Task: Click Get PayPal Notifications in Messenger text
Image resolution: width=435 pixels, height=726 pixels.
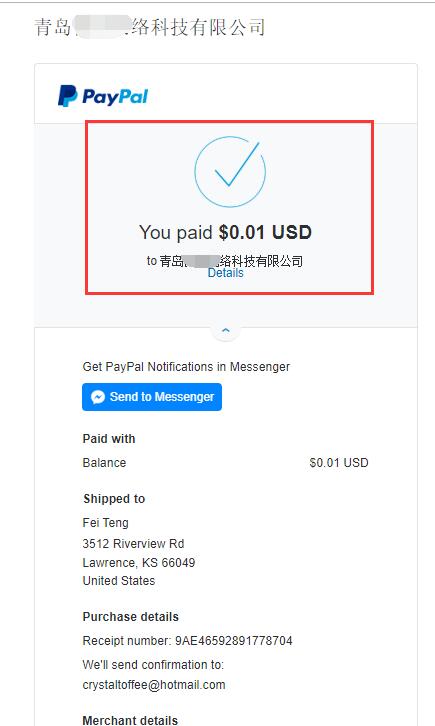Action: (x=186, y=367)
